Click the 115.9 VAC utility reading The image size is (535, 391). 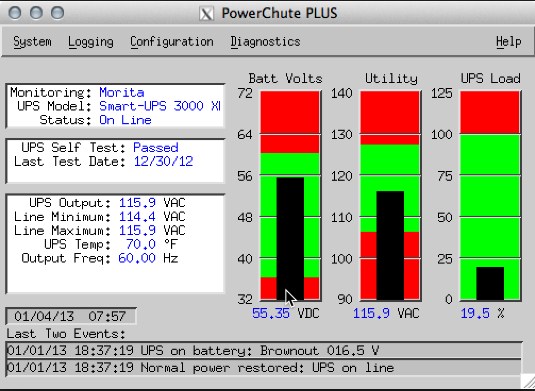(386, 313)
